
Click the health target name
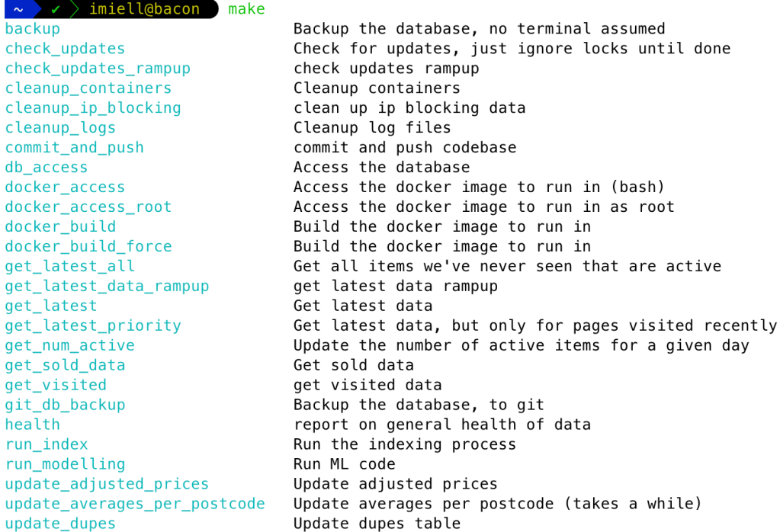pyautogui.click(x=32, y=425)
